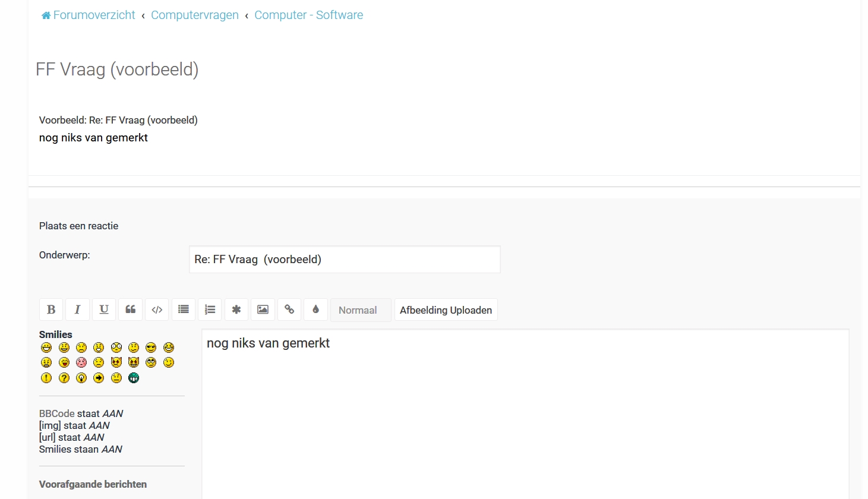Insert an unordered bullet list
Screen dimensions: 868x499
coord(184,309)
